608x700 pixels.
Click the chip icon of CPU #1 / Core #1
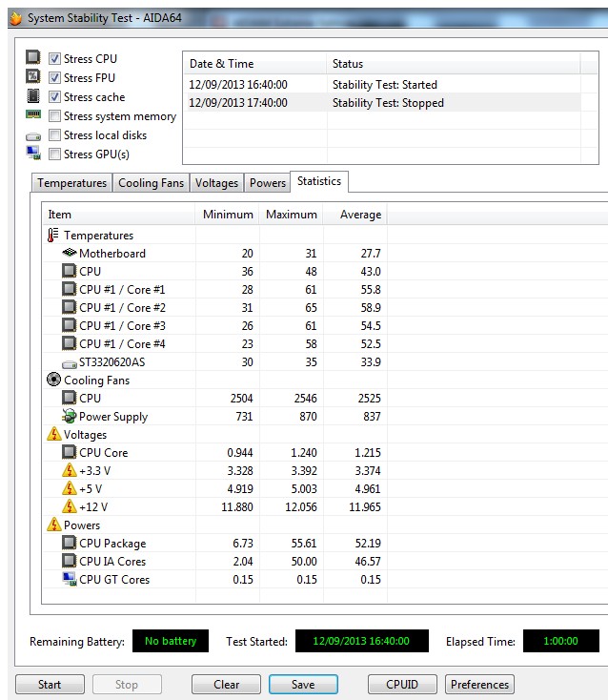[70, 289]
